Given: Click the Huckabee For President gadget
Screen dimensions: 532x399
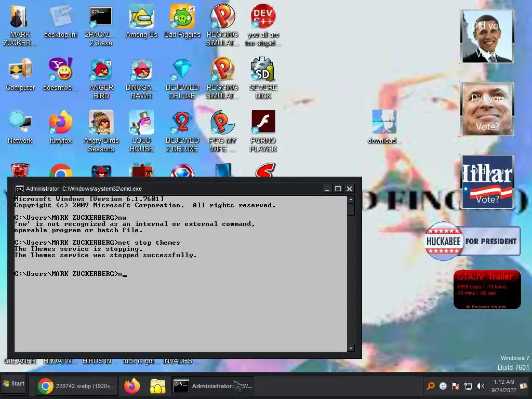Looking at the screenshot, I should 472,241.
